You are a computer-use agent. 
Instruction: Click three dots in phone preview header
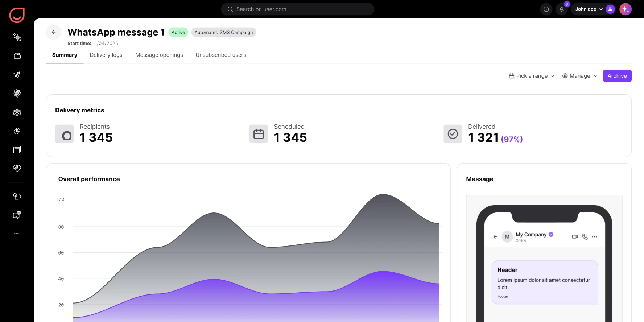click(x=594, y=236)
